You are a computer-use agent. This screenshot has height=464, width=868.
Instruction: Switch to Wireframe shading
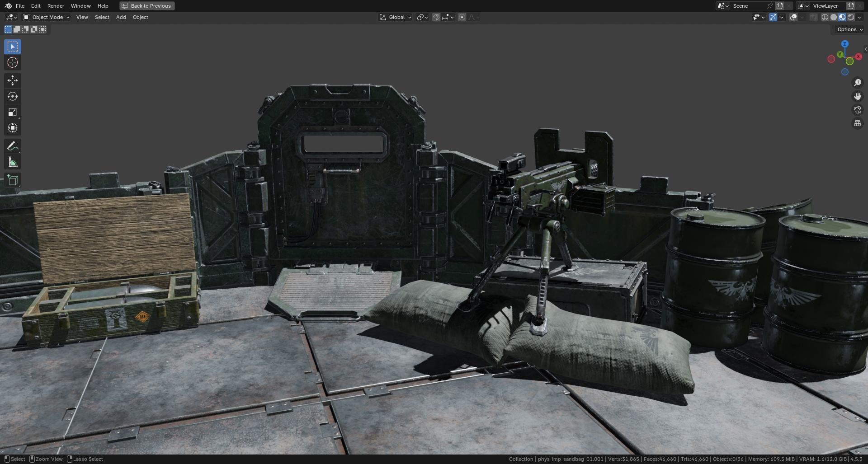pos(825,17)
